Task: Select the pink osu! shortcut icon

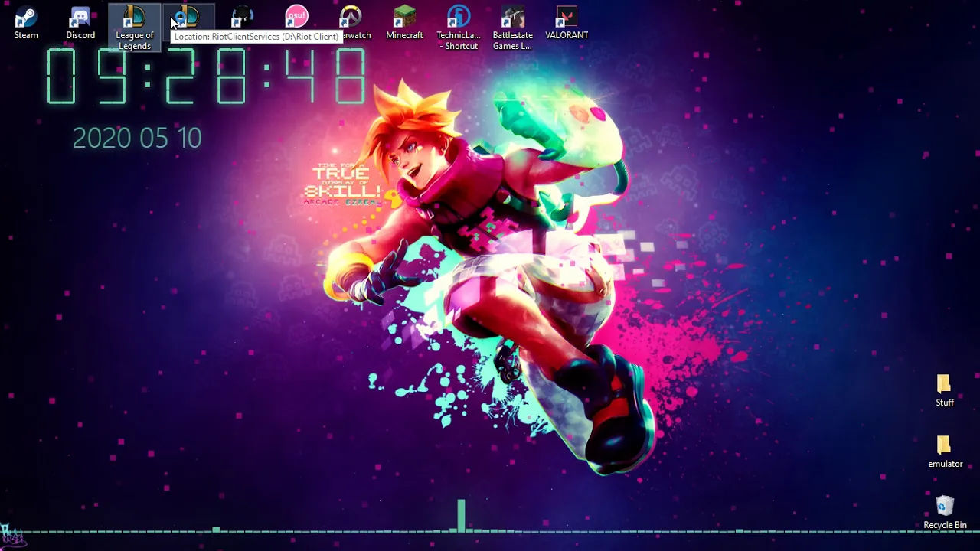Action: 296,16
